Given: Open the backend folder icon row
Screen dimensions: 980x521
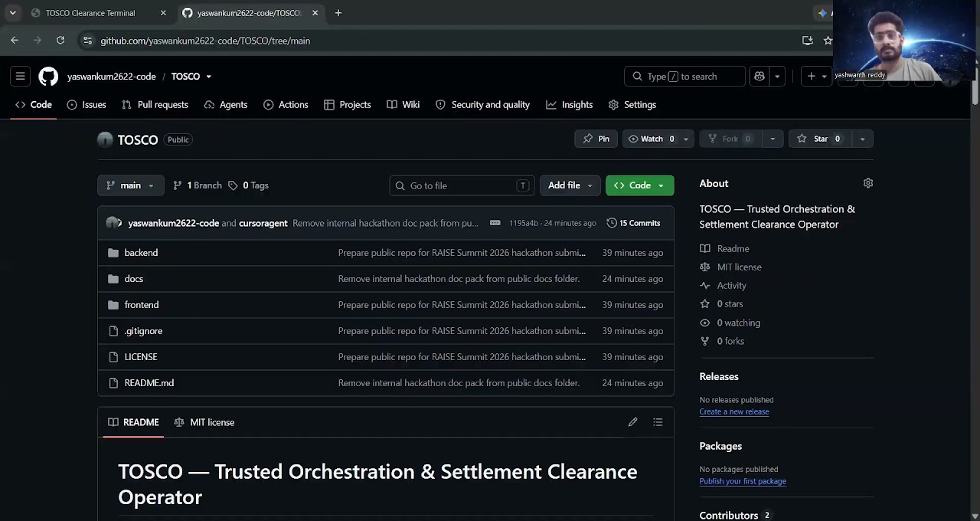Looking at the screenshot, I should 113,253.
